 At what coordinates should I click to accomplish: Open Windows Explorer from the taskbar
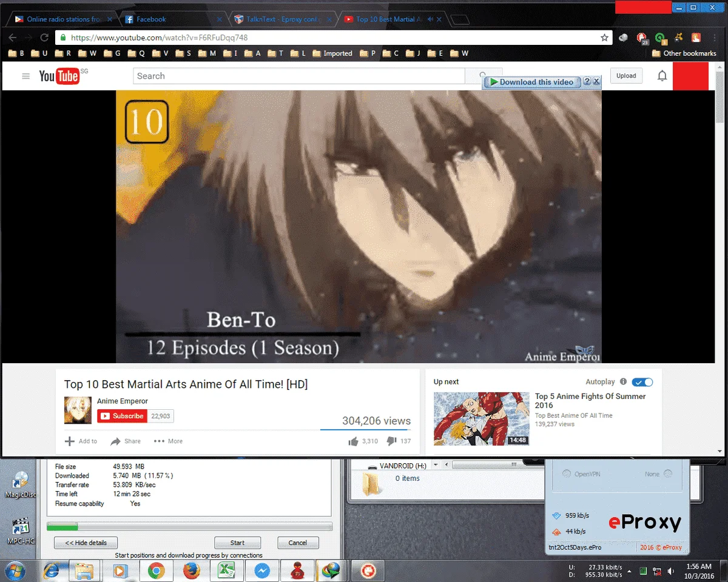pos(84,570)
